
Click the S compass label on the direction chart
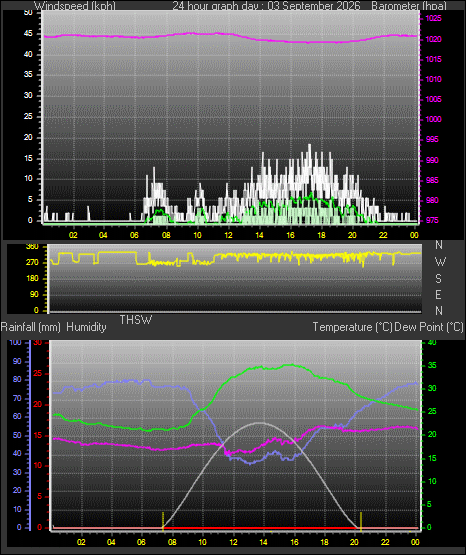click(438, 279)
